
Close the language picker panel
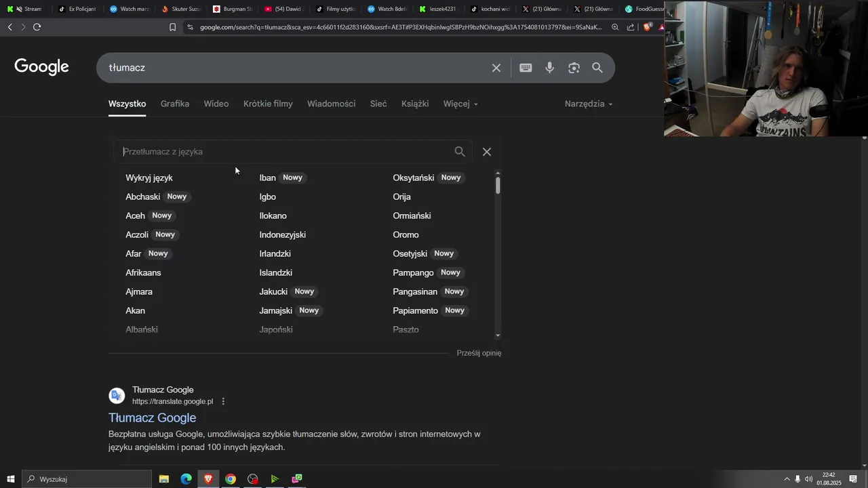click(487, 152)
